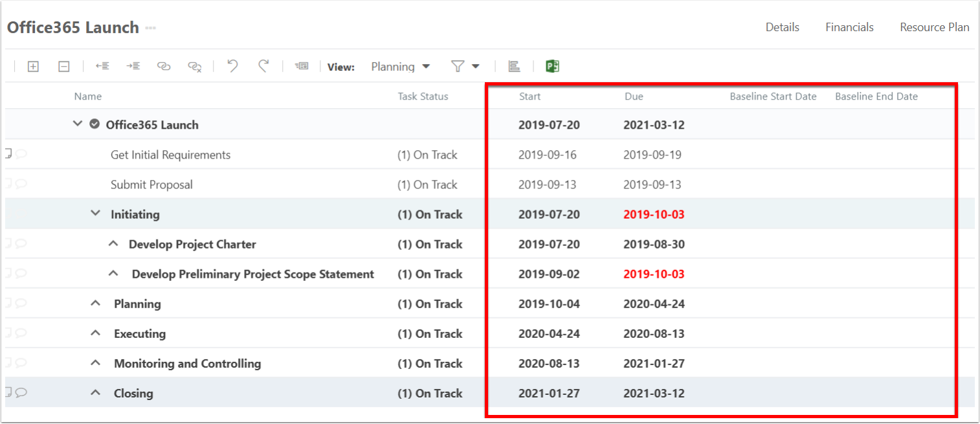The width and height of the screenshot is (980, 424).
Task: Click the Expand All plus icon in toolbar
Action: [33, 66]
